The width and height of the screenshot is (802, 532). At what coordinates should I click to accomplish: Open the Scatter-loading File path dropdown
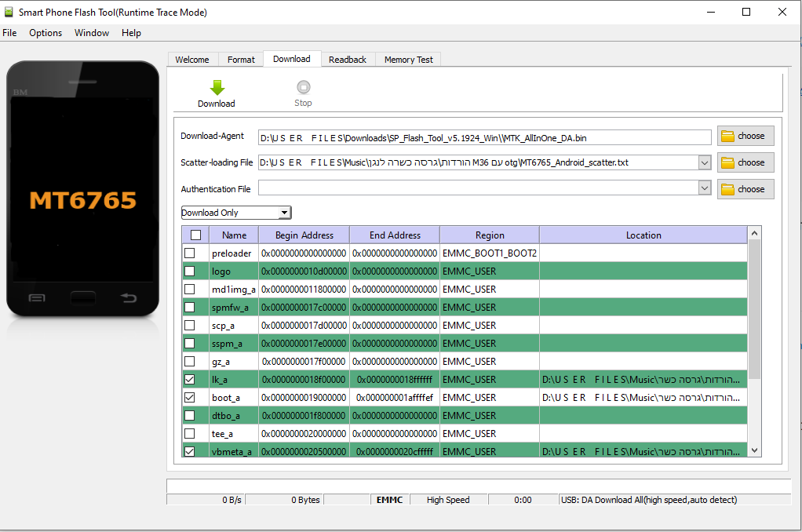tap(704, 162)
